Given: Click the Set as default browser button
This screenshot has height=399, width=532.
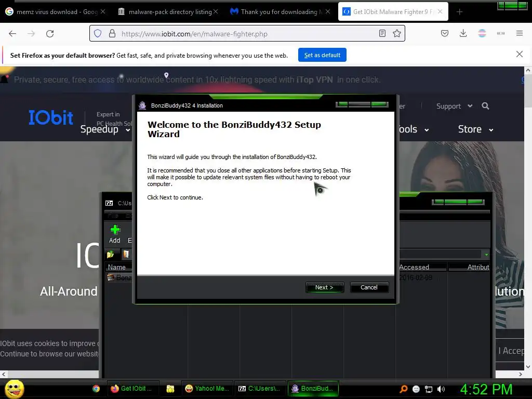Looking at the screenshot, I should (322, 55).
